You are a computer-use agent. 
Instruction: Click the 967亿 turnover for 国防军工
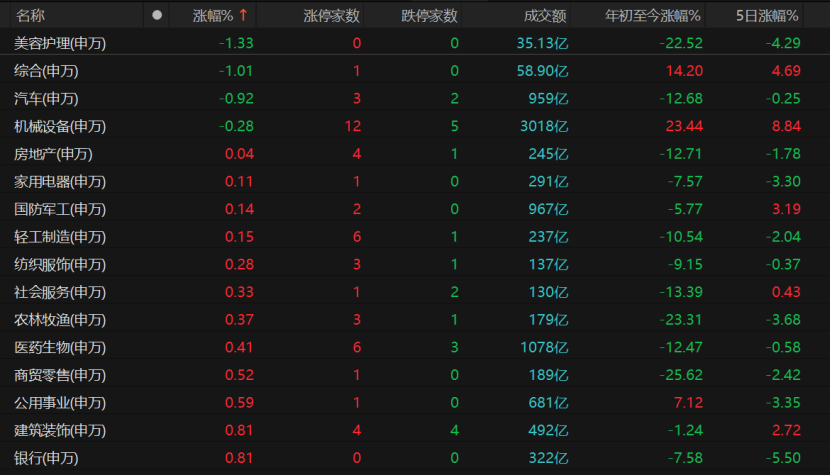point(548,209)
